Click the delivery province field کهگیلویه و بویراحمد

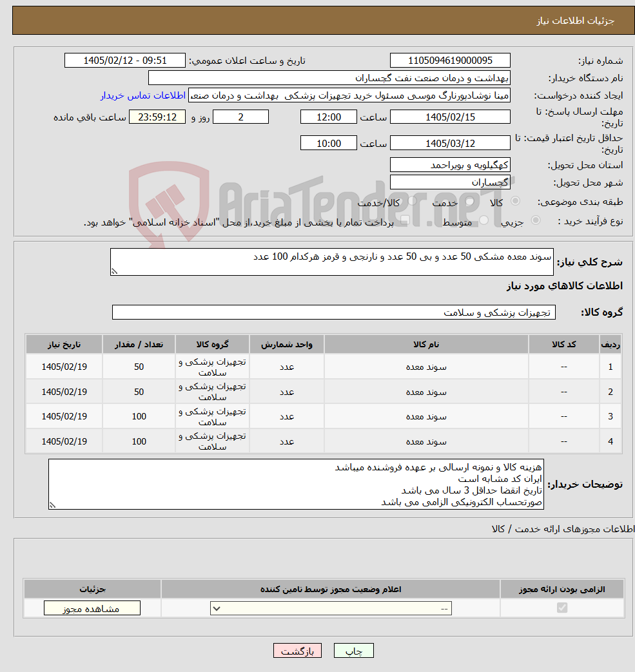click(x=450, y=164)
